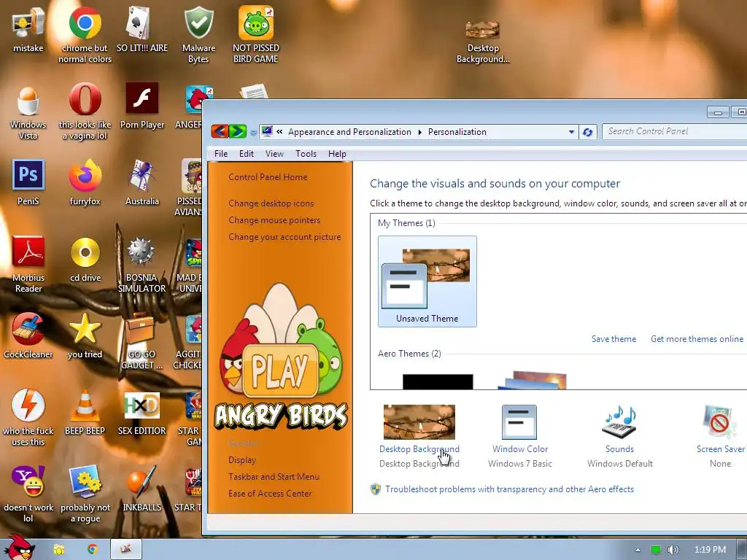Refresh the Control Panel address bar

pos(587,133)
